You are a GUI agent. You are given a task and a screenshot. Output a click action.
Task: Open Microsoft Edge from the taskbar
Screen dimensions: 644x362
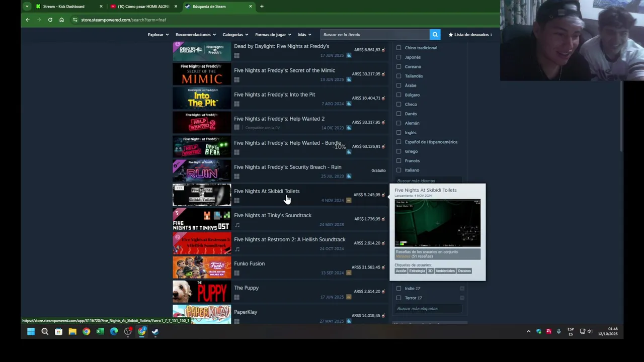point(114,331)
